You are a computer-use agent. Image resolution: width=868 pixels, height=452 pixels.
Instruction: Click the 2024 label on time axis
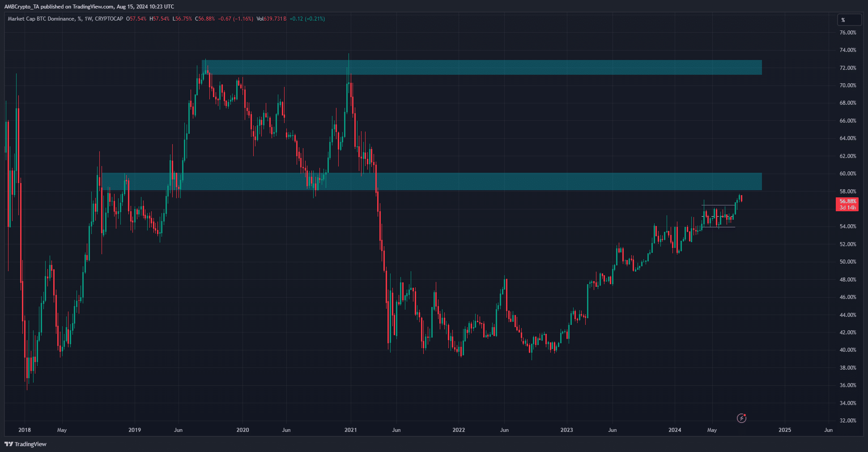[x=675, y=430]
